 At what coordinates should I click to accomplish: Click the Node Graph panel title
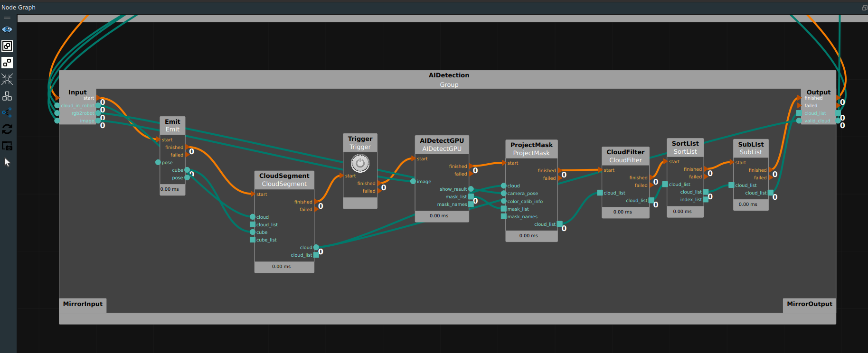pos(19,7)
